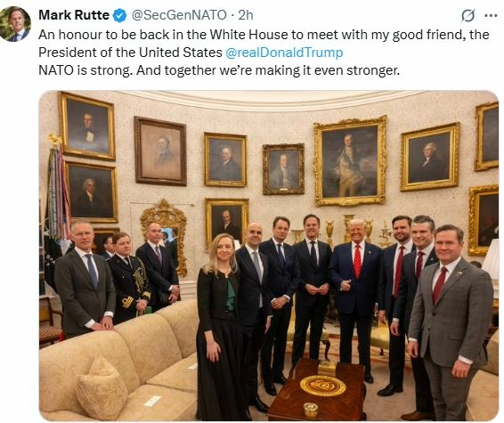Screen dimensions: 504x423
Task: Open Mark Rutte's profile avatar
Action: [15, 23]
